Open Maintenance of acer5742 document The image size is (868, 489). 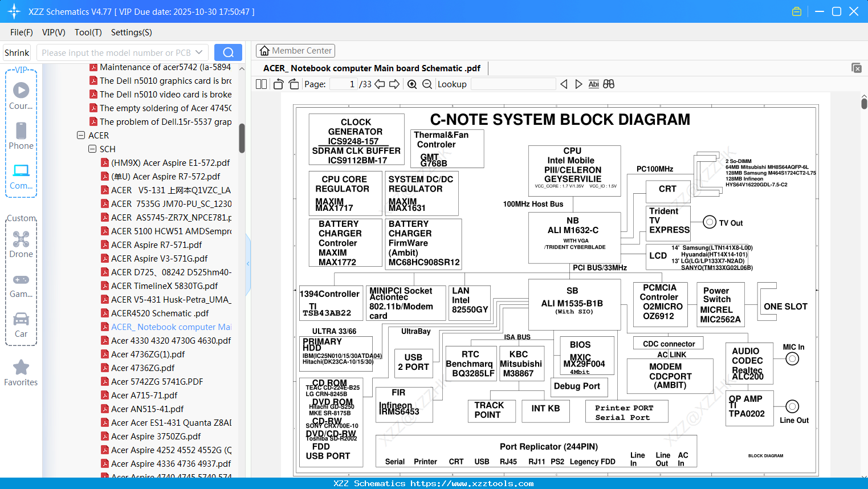coord(165,67)
